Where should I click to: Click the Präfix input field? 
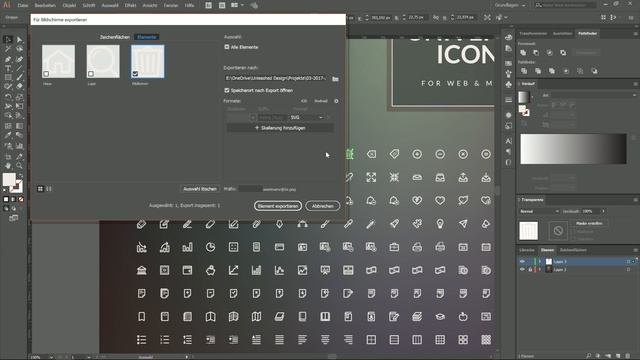250,189
